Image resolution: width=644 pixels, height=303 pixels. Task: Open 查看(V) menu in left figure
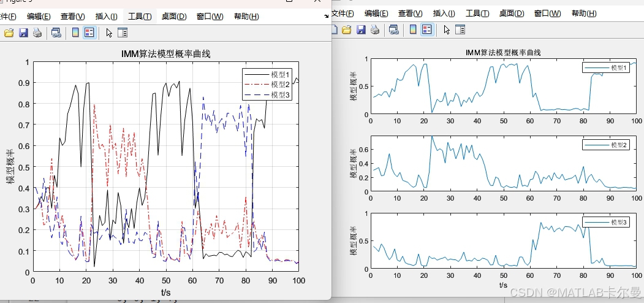coord(73,17)
